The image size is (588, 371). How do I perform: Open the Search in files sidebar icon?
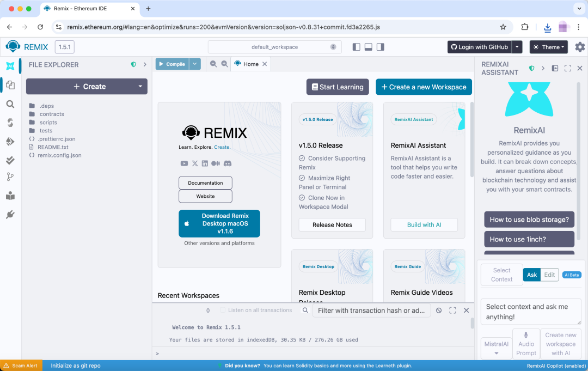10,104
